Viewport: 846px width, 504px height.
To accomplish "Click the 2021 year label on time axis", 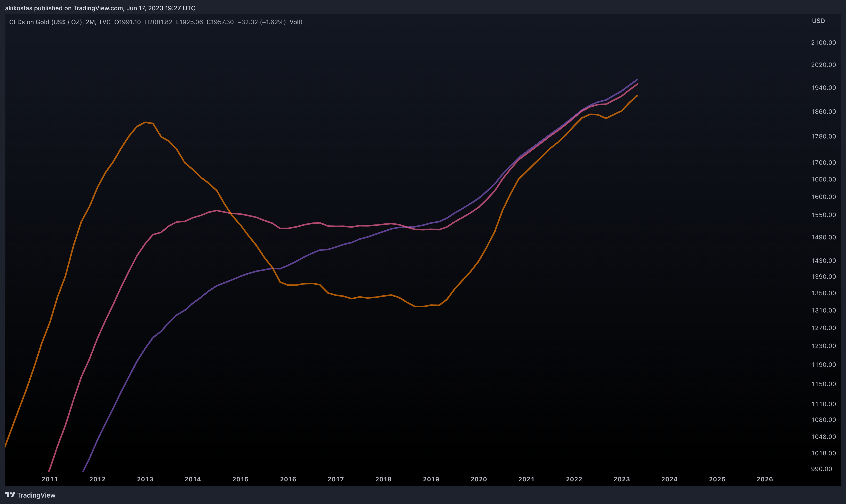I will point(526,479).
